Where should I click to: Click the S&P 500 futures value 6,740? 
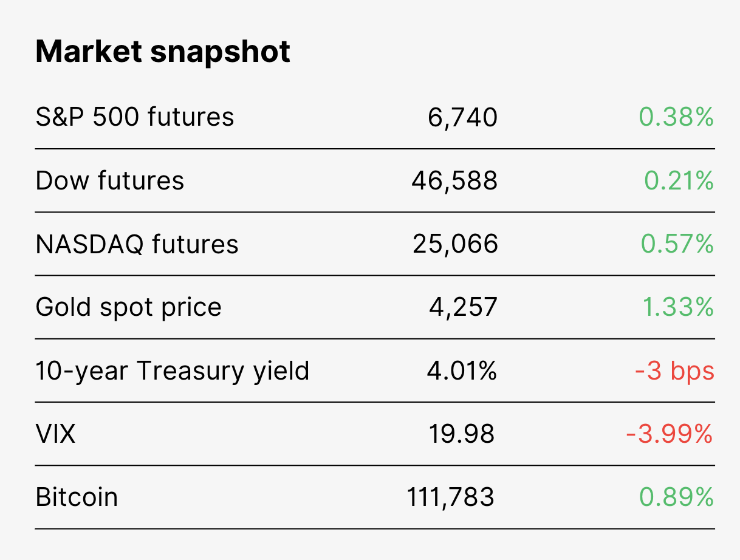[x=463, y=118]
